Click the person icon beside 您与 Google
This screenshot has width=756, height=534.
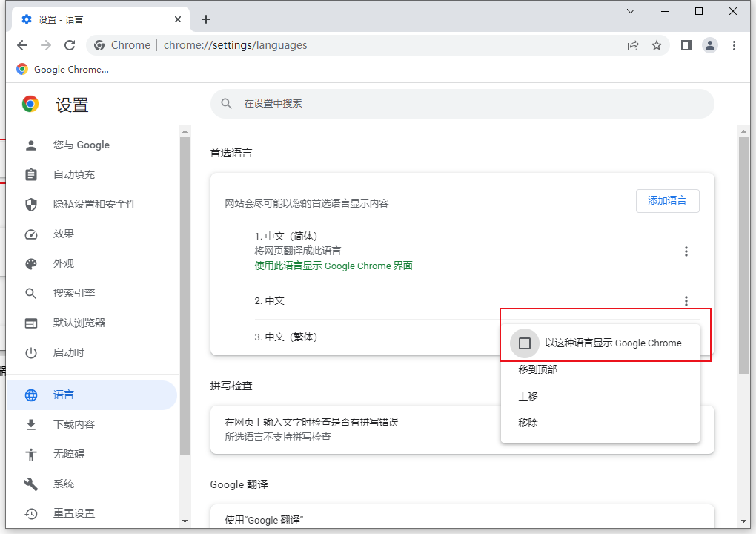coord(31,145)
